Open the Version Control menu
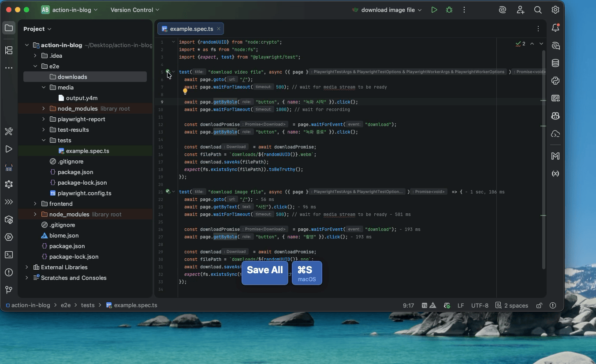596x364 pixels. (134, 10)
